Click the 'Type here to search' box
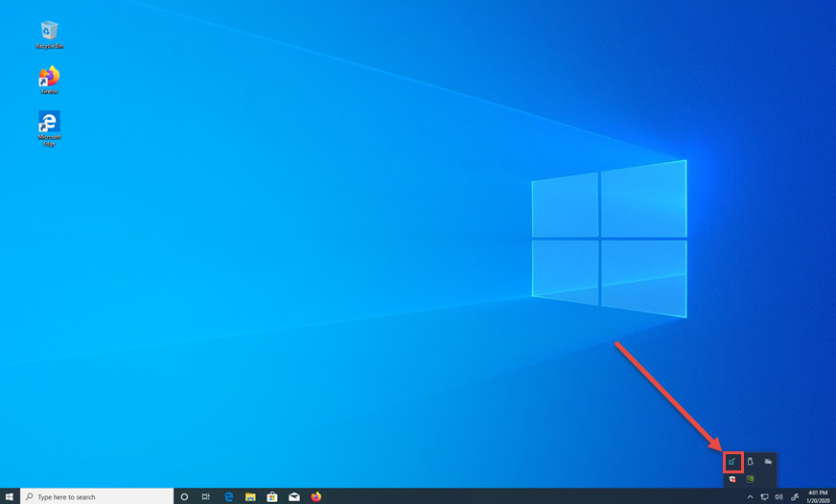 click(97, 496)
